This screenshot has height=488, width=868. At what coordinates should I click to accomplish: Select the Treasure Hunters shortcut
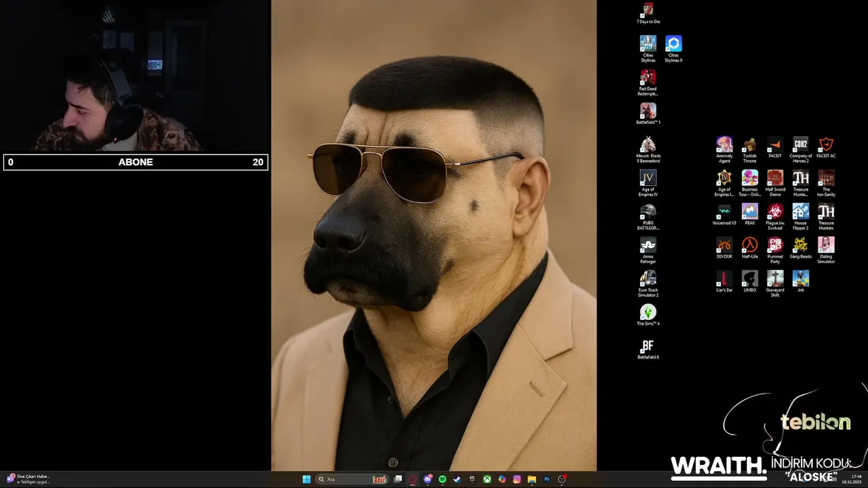826,217
